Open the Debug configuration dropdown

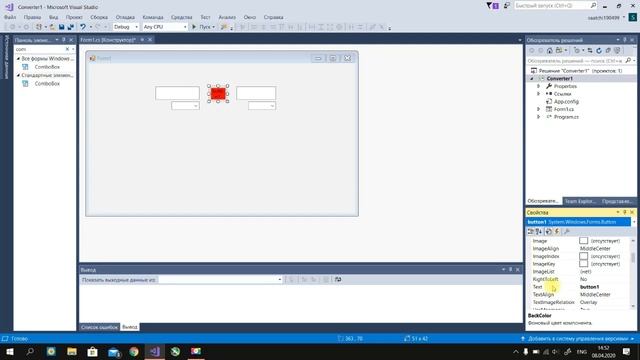[x=126, y=27]
